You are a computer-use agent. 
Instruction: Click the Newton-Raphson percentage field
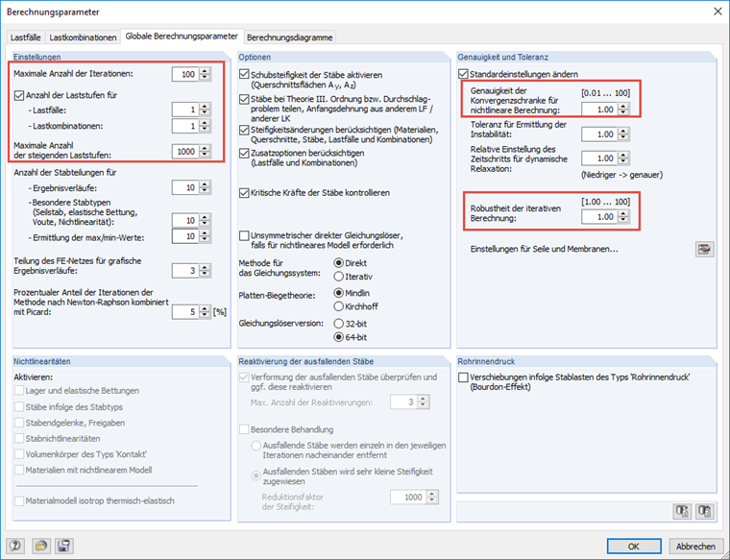coord(185,312)
